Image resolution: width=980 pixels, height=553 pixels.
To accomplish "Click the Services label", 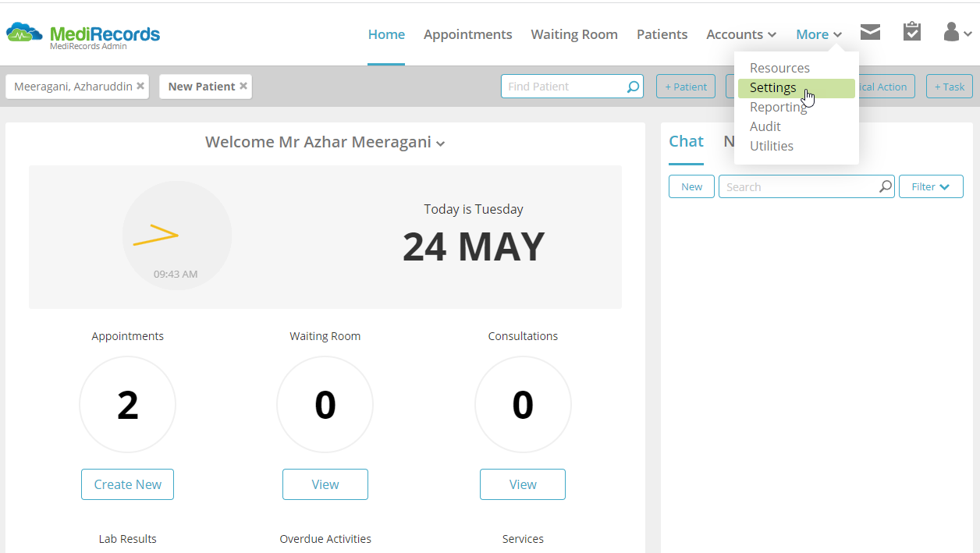I will point(523,539).
